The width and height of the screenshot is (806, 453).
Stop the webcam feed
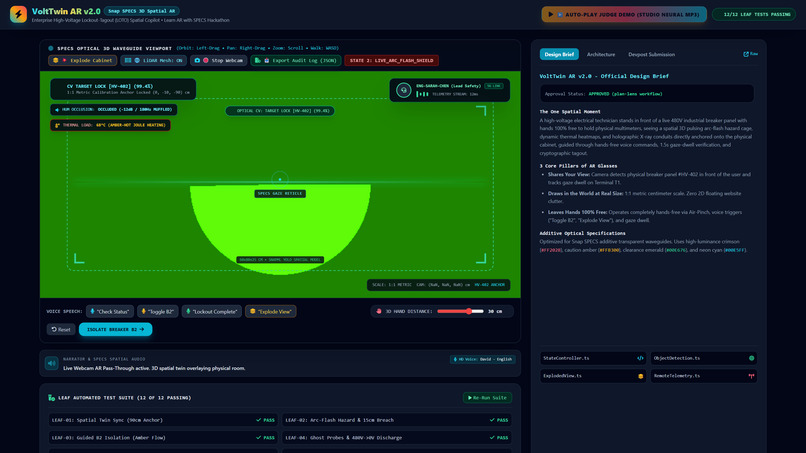point(218,60)
